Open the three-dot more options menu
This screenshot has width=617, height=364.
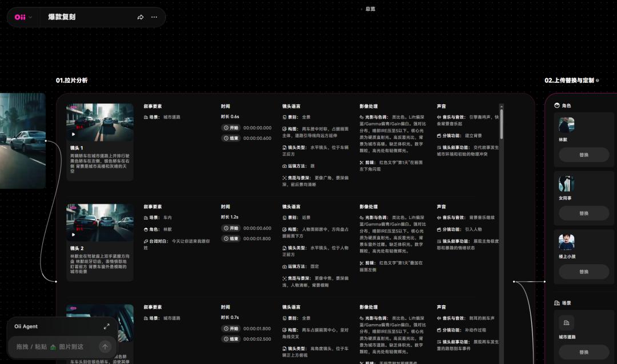pyautogui.click(x=154, y=17)
